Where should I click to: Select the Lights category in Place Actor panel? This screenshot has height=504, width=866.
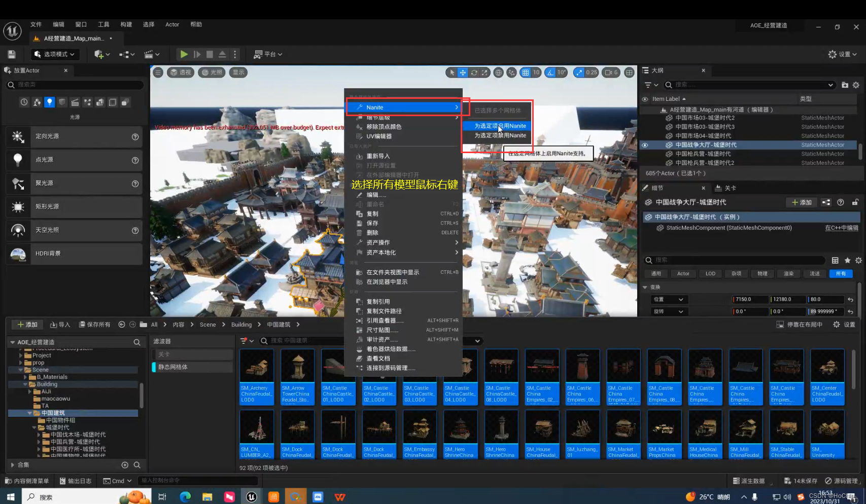(x=49, y=102)
